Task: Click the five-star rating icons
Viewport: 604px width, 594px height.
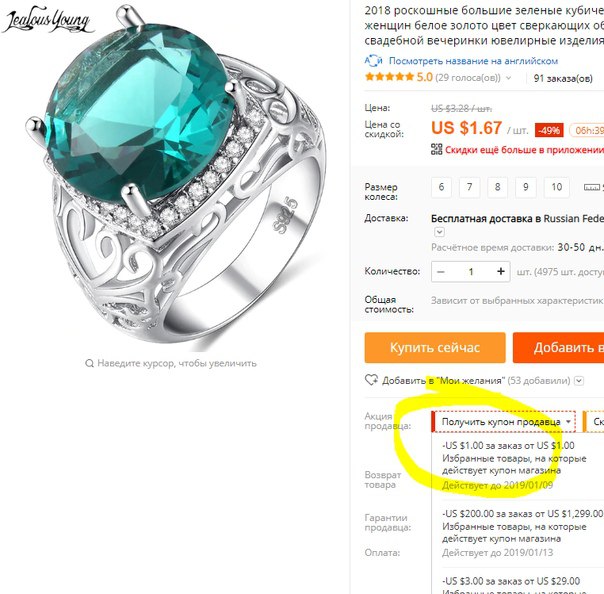Action: 389,77
